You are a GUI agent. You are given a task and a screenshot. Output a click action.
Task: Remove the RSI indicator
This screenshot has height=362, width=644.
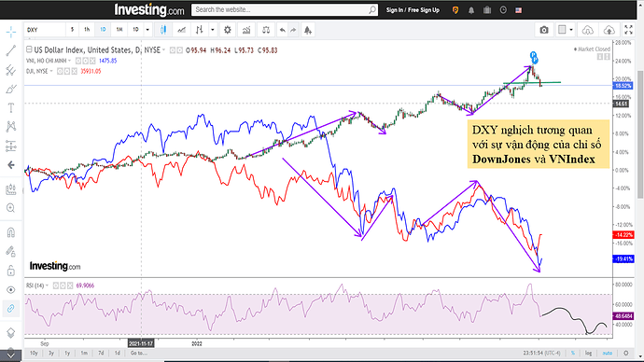70,285
